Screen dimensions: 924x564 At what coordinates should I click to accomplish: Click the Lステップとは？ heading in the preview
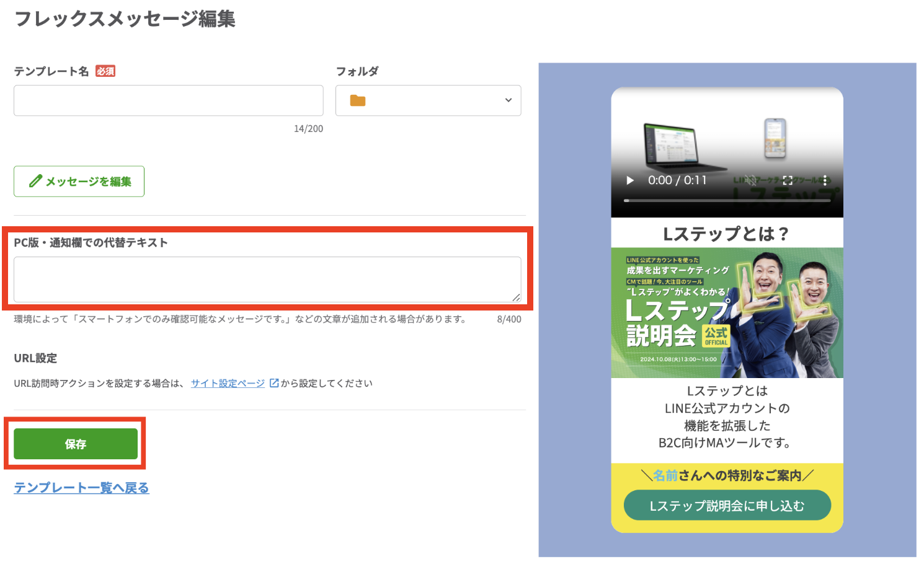click(726, 234)
